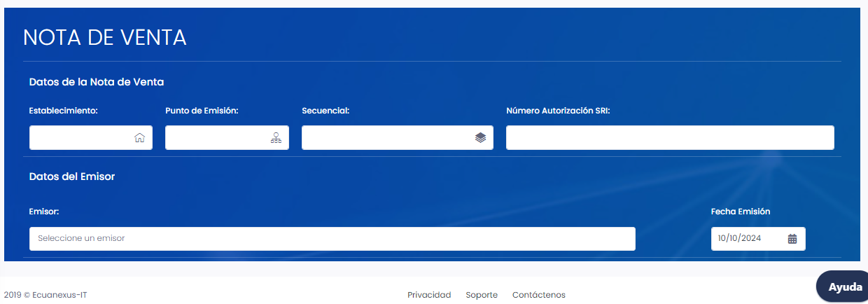868x304 pixels.
Task: Click the network icon in Punto de Emisión field
Action: [276, 138]
